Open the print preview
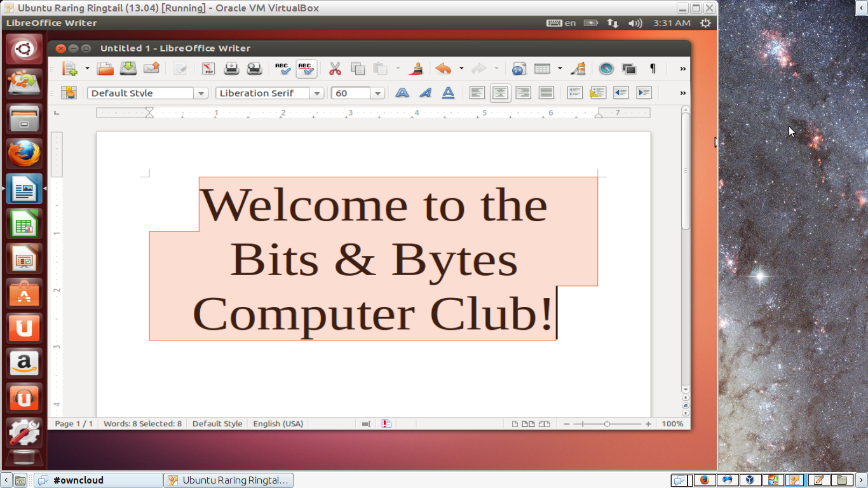The image size is (868, 488). point(254,69)
